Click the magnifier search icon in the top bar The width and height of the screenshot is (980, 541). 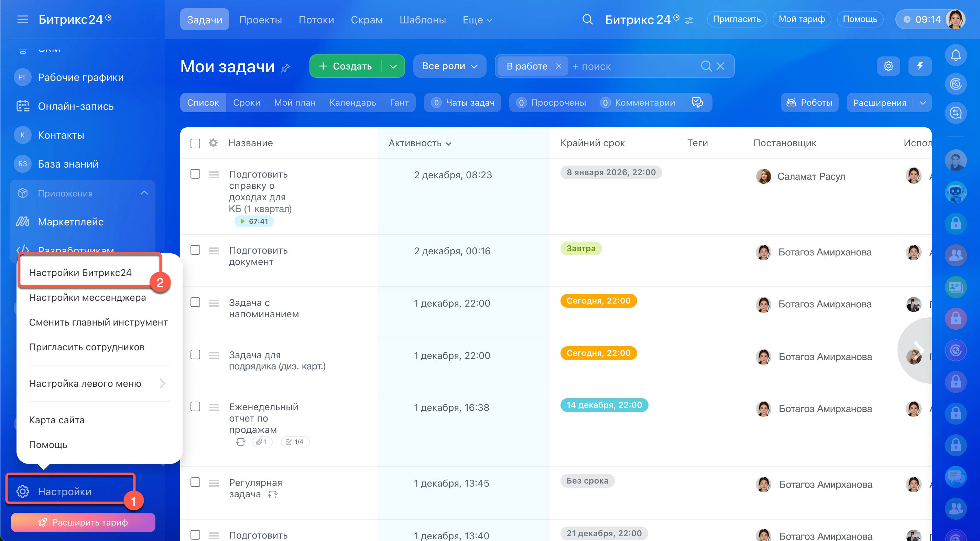click(x=587, y=19)
